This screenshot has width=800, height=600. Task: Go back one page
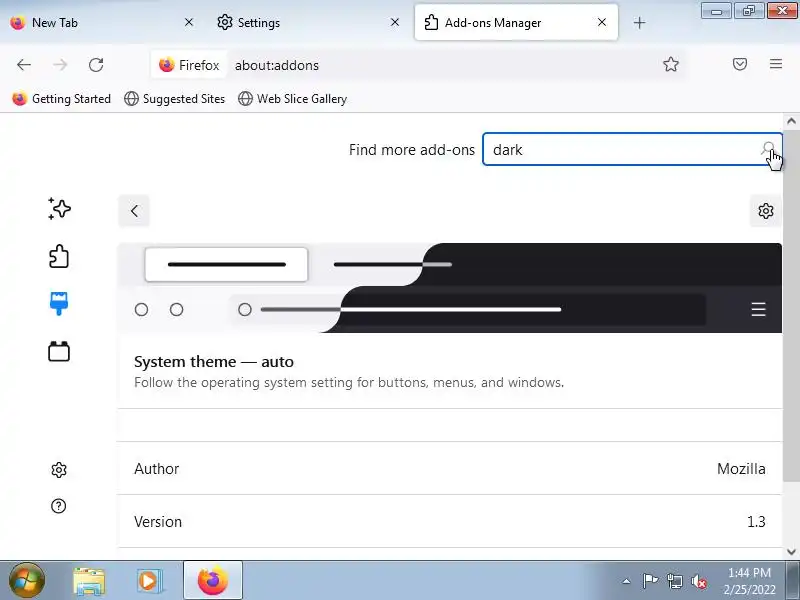pyautogui.click(x=24, y=65)
